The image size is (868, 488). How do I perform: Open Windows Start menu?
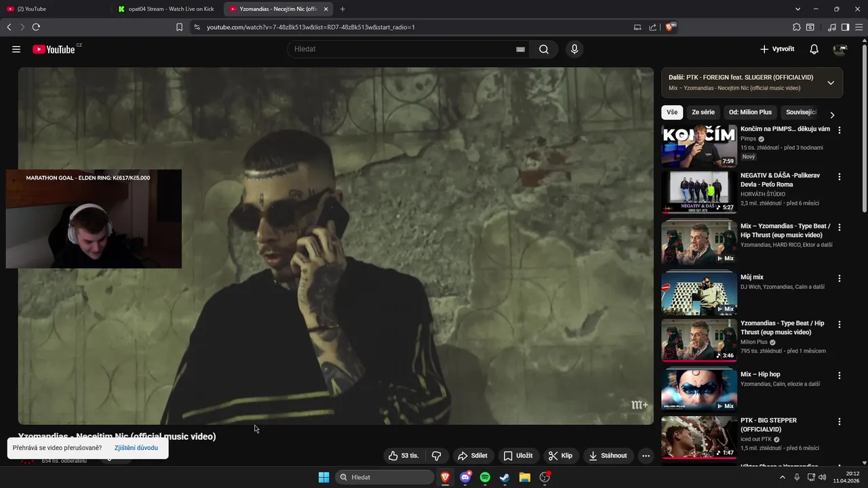[x=324, y=477]
